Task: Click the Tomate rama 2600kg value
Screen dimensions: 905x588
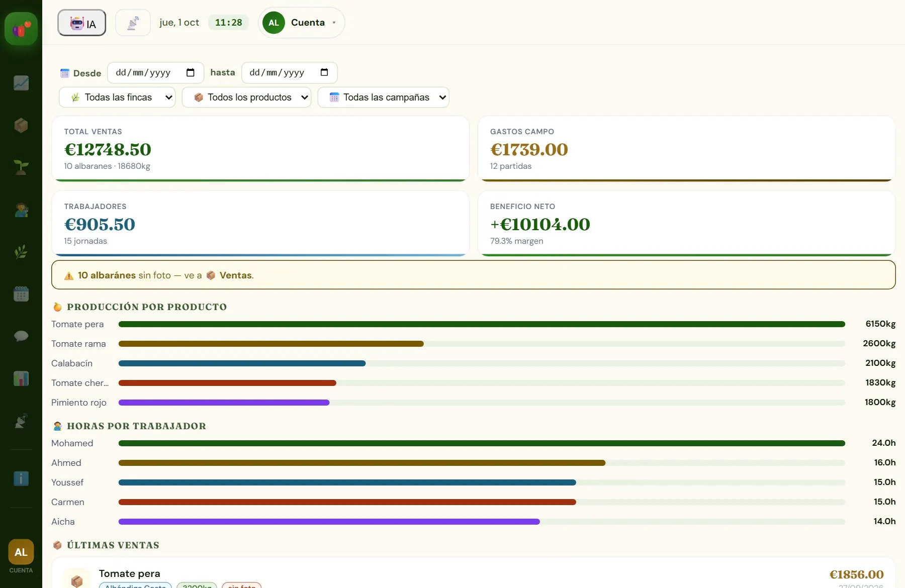Action: (879, 344)
